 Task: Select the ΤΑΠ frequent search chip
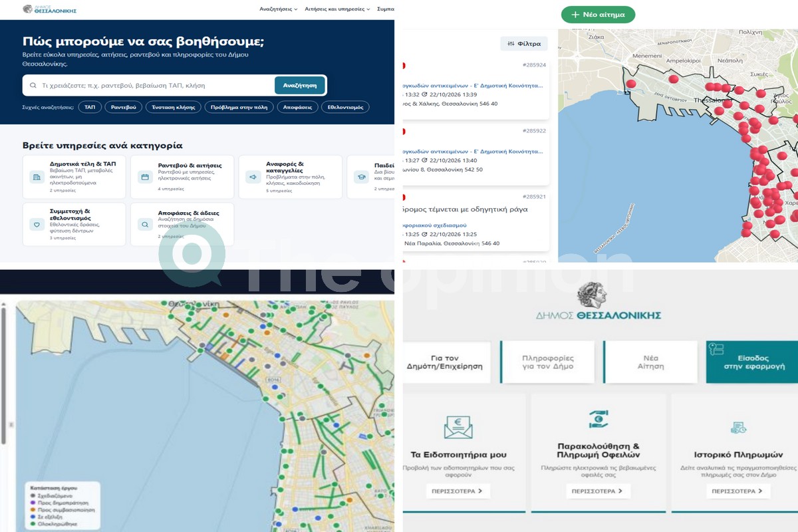coord(90,107)
